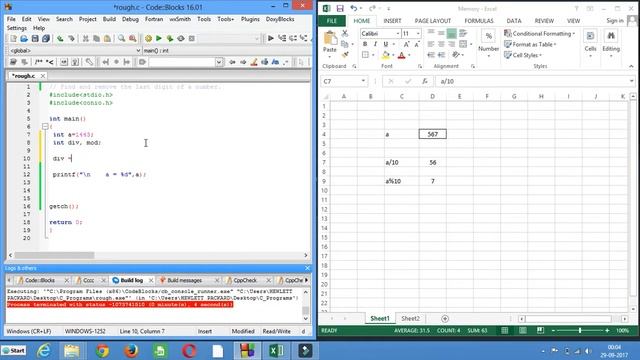Click the Cut scissors icon in Code::Blocks

pos(85,38)
